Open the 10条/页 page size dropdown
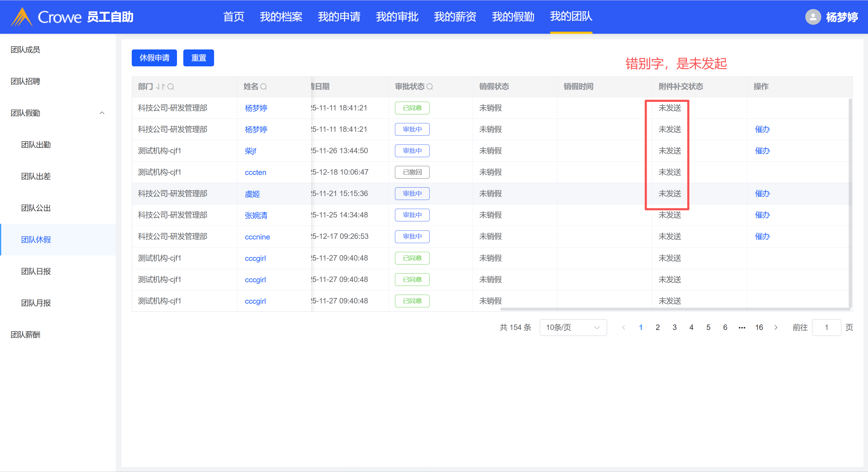 click(x=573, y=327)
